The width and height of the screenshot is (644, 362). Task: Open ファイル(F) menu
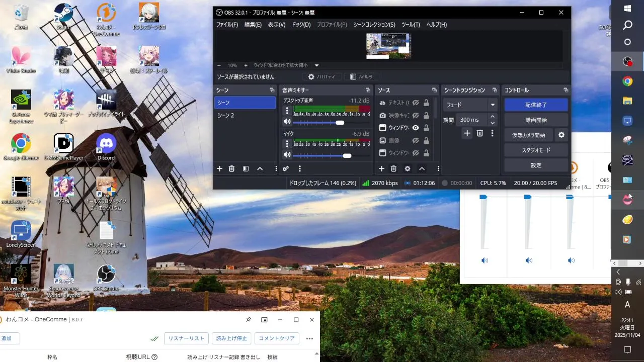pos(227,25)
